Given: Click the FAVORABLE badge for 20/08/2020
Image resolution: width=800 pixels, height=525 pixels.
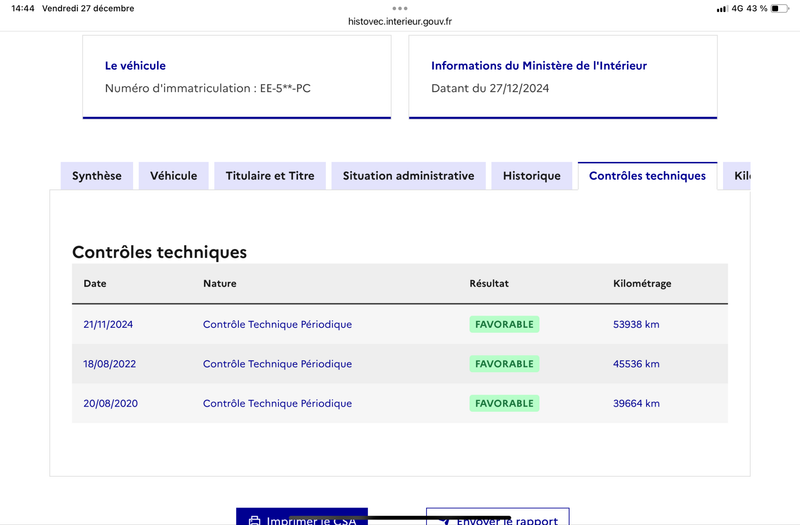Looking at the screenshot, I should (x=504, y=404).
